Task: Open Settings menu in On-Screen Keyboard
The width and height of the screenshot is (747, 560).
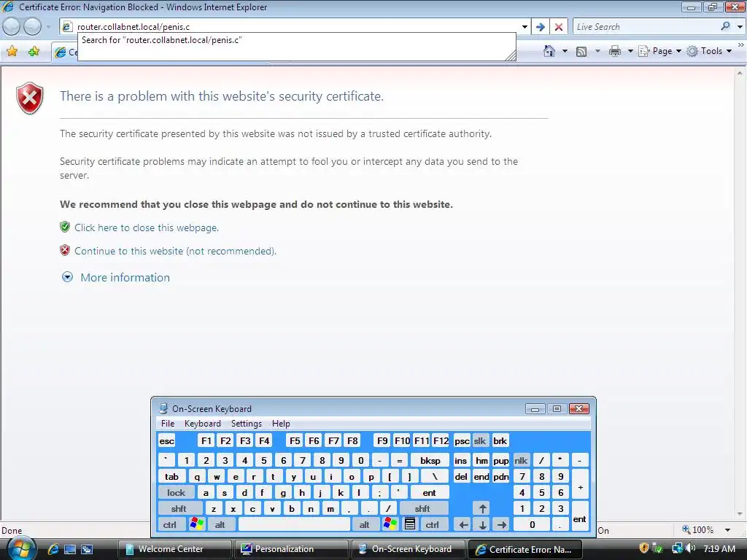Action: click(x=247, y=424)
